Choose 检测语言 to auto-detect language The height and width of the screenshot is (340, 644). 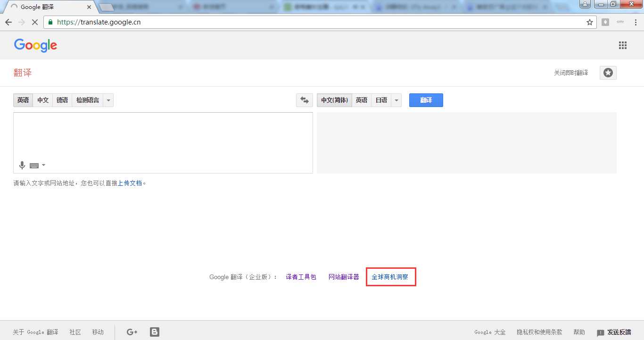[x=88, y=100]
